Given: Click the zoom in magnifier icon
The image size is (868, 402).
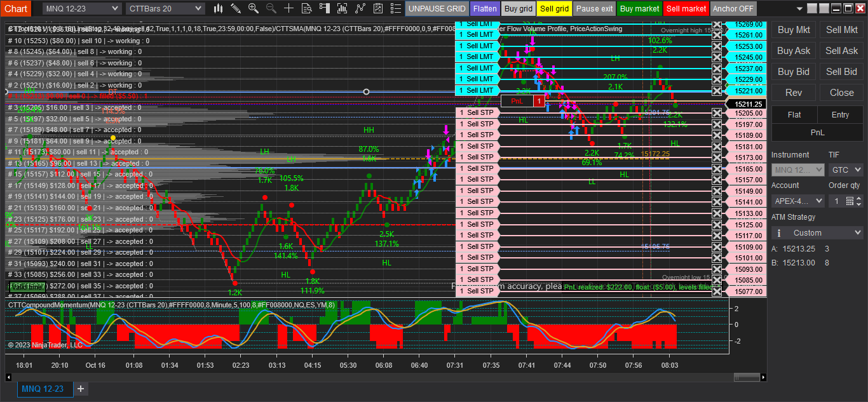Looking at the screenshot, I should click(254, 8).
